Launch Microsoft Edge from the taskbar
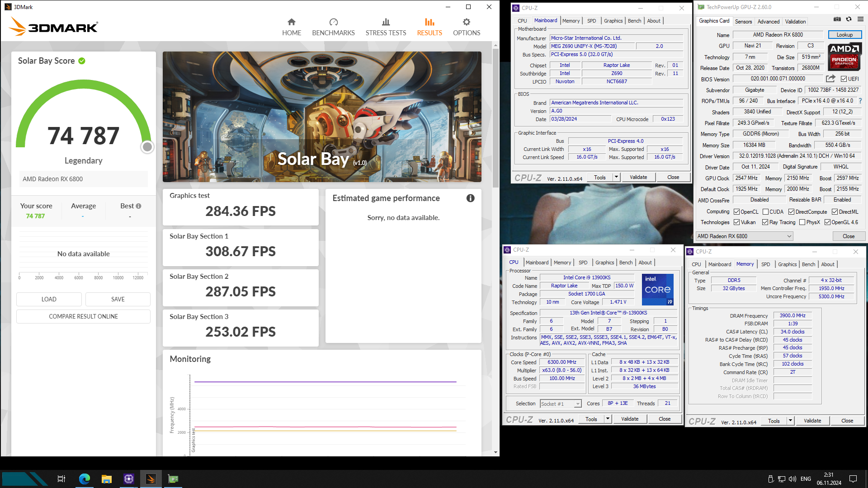Image resolution: width=868 pixels, height=488 pixels. click(85, 479)
